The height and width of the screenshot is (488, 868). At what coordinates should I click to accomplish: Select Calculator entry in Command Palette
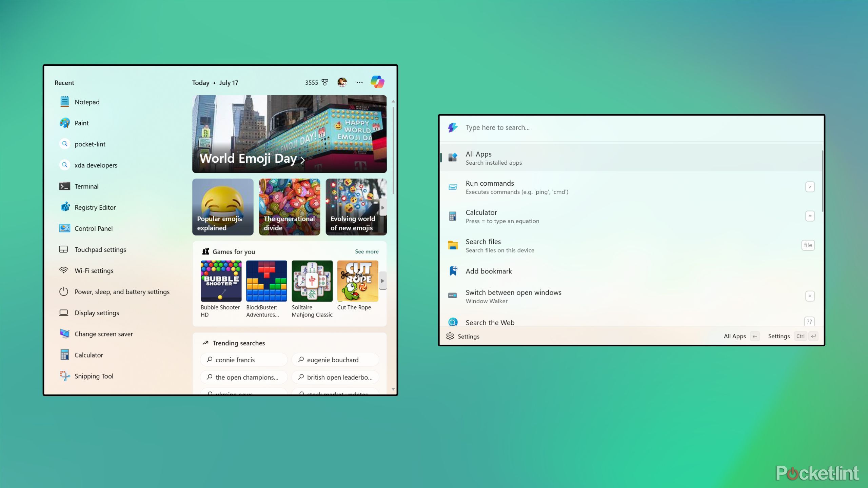pos(631,216)
